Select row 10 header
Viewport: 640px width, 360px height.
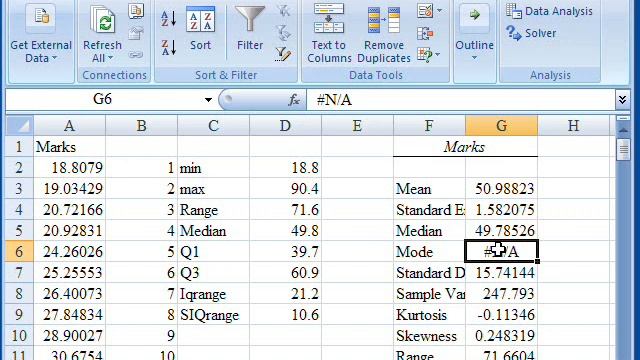point(19,336)
